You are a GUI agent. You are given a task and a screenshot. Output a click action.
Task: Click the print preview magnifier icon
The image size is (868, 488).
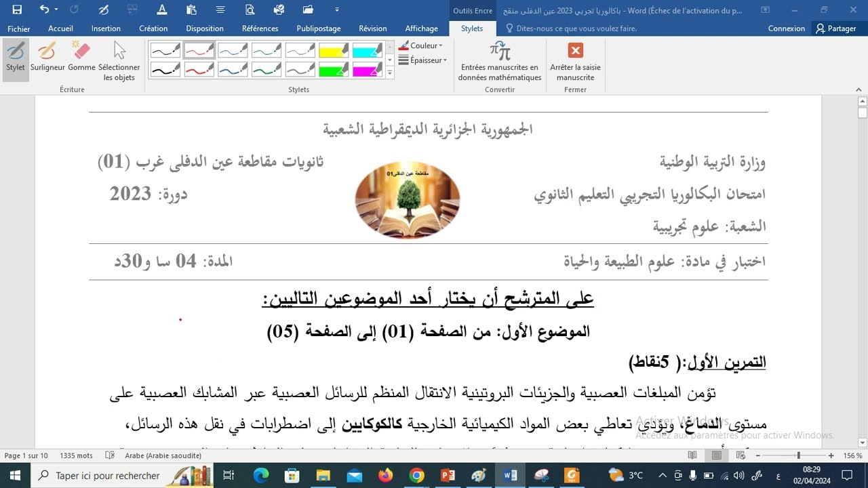(250, 9)
